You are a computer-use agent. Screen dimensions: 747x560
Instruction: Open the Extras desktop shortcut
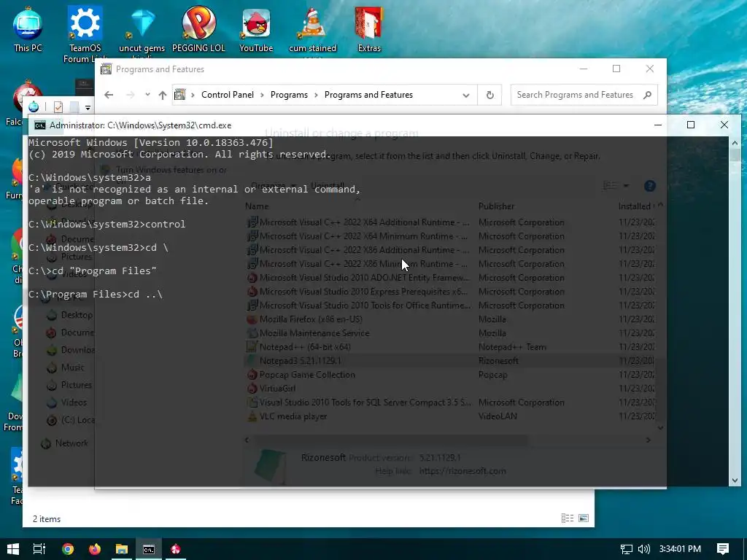tap(369, 29)
